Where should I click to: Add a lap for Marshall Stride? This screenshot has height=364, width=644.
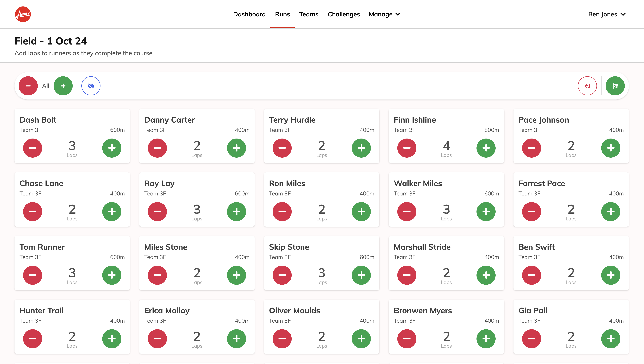486,275
